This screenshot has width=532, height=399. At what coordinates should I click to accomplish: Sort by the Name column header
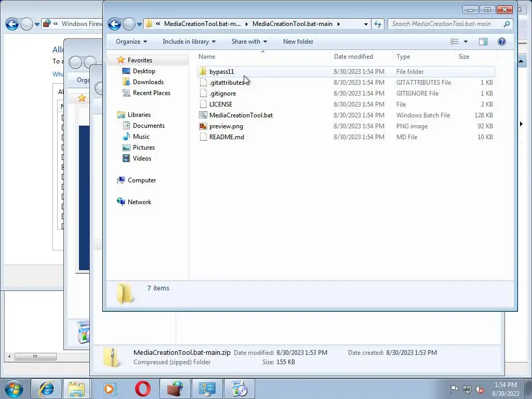click(263, 57)
